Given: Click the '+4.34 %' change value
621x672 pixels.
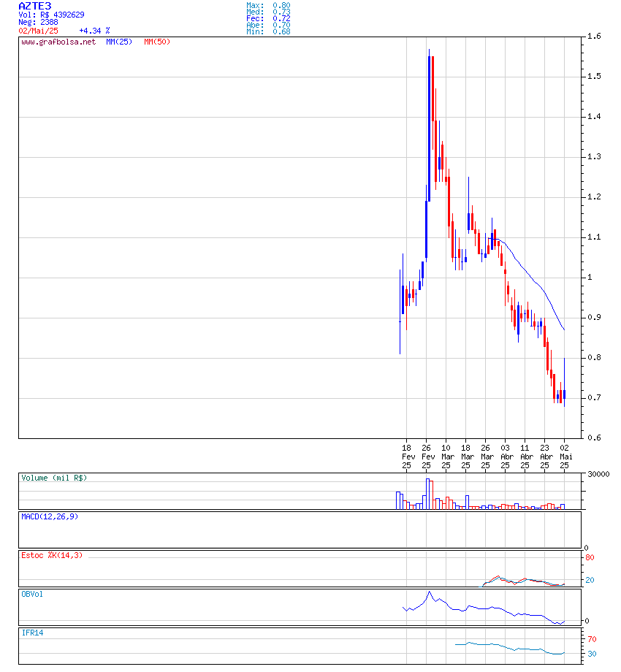Looking at the screenshot, I should click(94, 31).
